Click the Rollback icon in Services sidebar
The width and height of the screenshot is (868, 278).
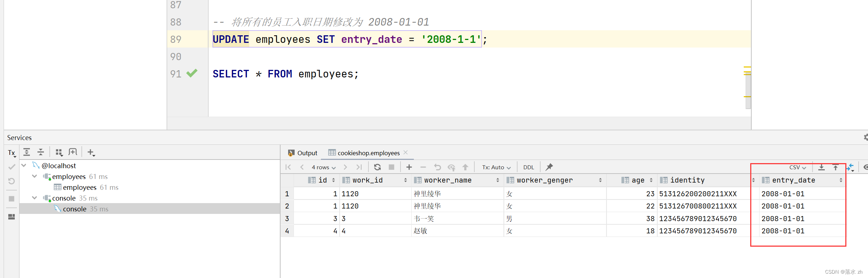[x=12, y=181]
